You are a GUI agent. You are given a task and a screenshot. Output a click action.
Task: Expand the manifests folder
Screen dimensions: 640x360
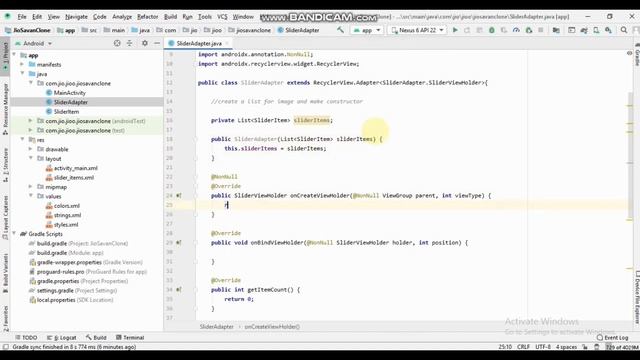coord(22,64)
